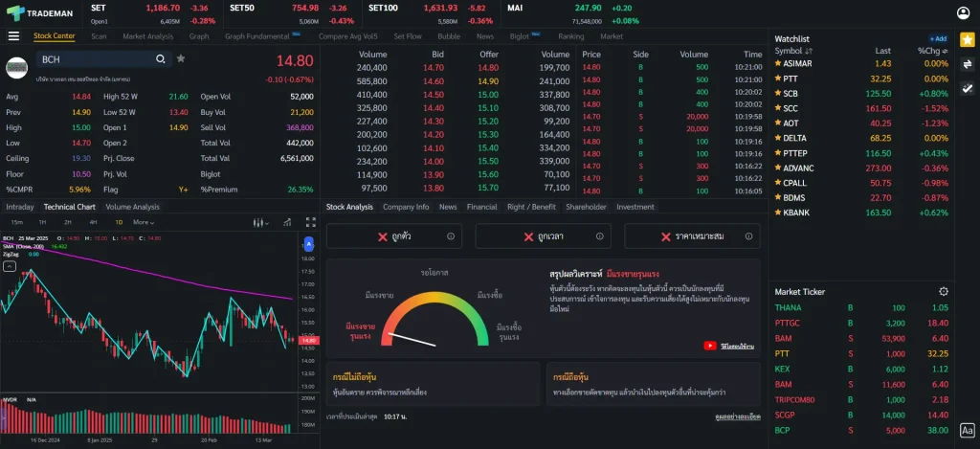Click the YouTube tutorial video icon

[711, 346]
